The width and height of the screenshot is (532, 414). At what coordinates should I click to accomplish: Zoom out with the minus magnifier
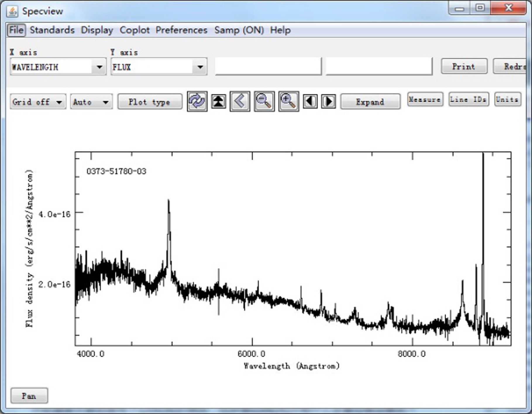264,101
